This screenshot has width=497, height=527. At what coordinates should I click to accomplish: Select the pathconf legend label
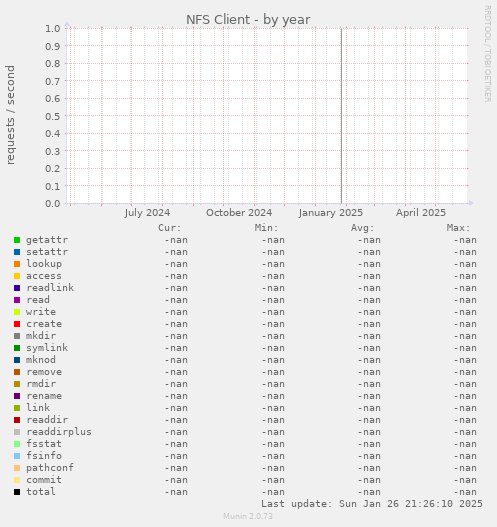[x=50, y=468]
